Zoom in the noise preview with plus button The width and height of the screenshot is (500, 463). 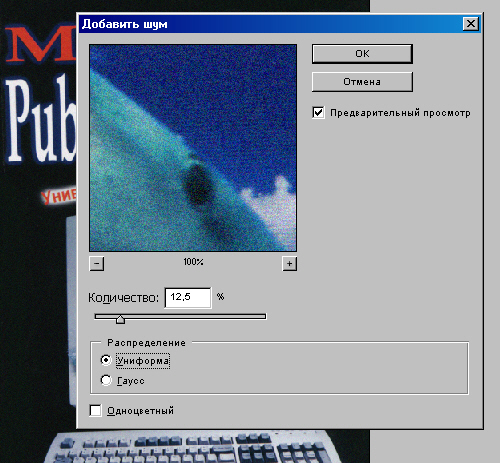[289, 264]
